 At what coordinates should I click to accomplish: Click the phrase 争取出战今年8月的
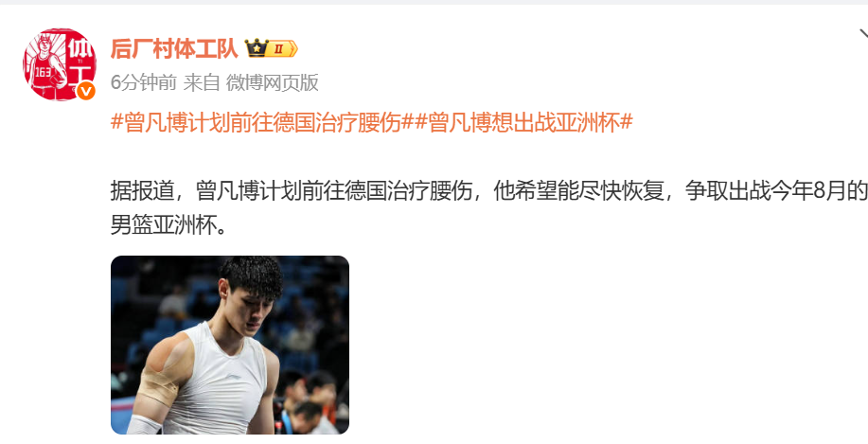pos(776,191)
